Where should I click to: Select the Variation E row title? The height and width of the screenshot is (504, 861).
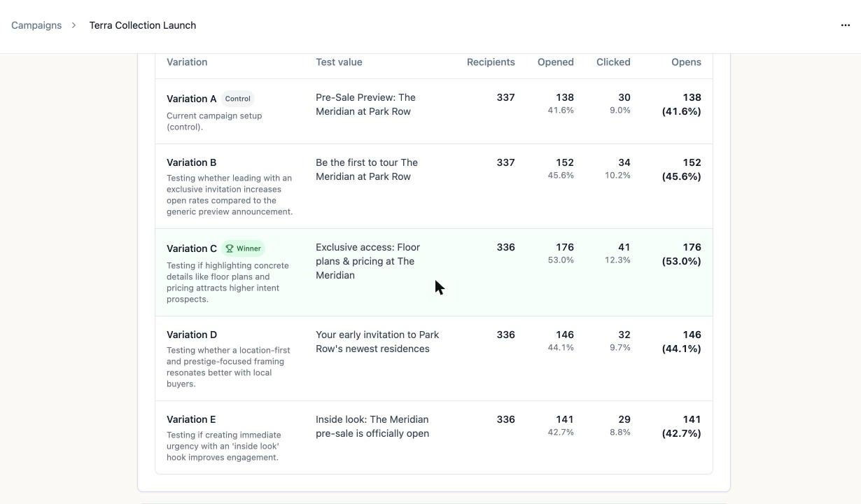pyautogui.click(x=191, y=419)
